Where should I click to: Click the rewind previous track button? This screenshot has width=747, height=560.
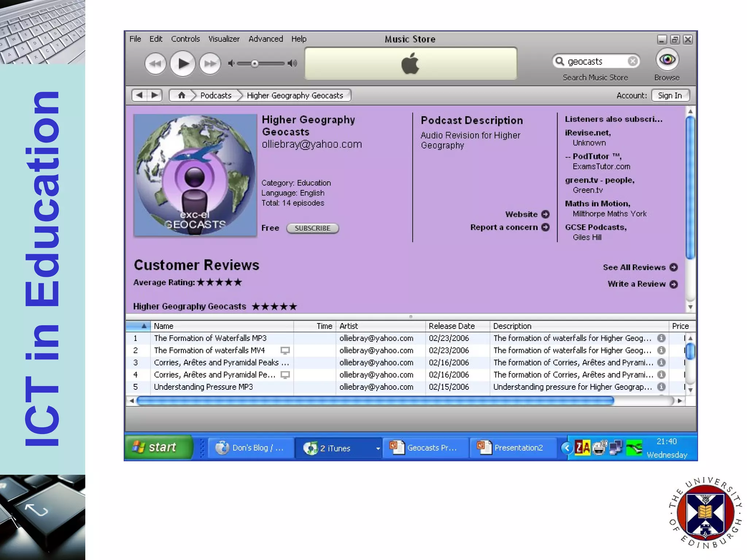point(155,64)
